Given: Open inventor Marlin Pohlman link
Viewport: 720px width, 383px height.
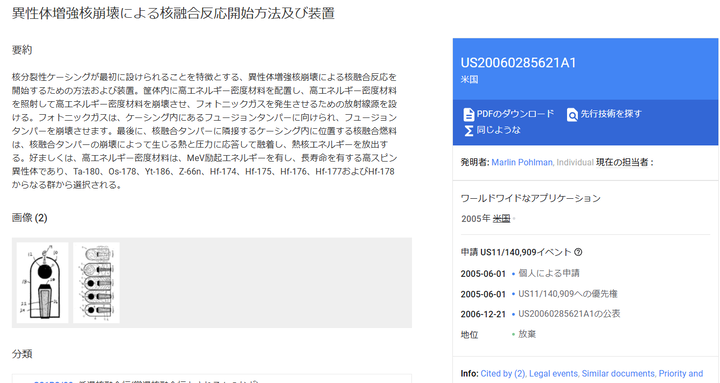Looking at the screenshot, I should (x=522, y=162).
